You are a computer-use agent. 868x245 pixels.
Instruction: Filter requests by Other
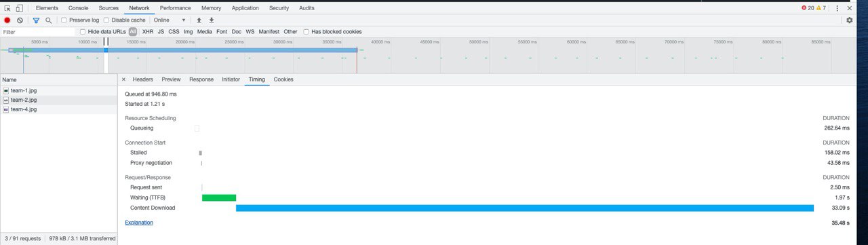click(290, 32)
